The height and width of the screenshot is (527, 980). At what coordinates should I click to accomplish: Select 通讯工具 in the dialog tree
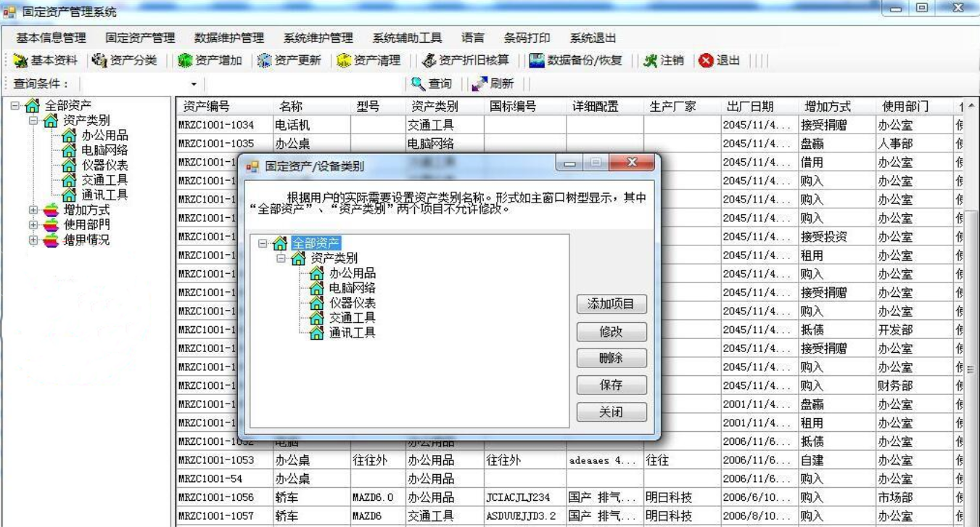coord(352,333)
